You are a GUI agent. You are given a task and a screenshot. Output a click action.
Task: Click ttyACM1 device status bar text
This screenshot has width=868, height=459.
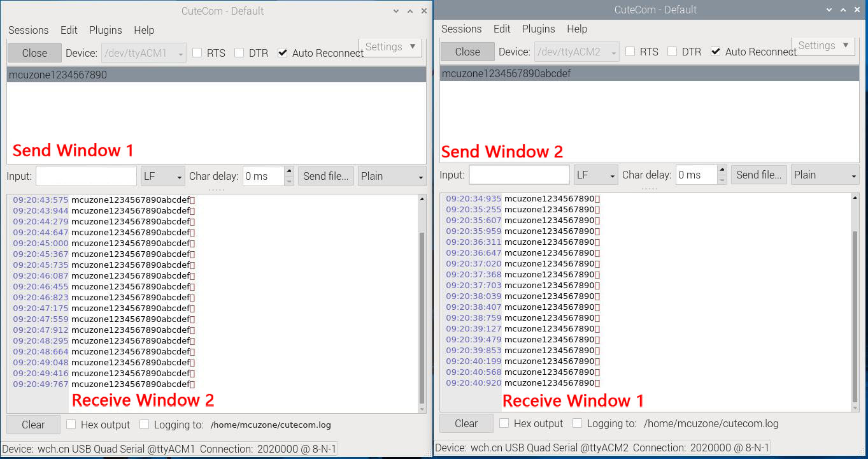coord(169,449)
